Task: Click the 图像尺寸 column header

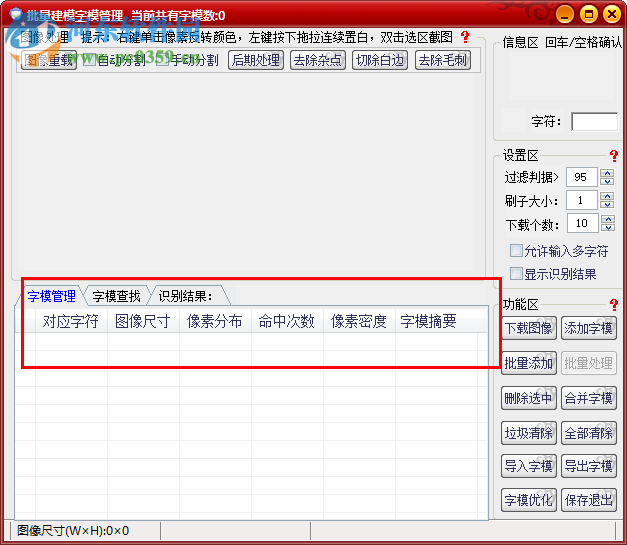Action: (x=143, y=321)
